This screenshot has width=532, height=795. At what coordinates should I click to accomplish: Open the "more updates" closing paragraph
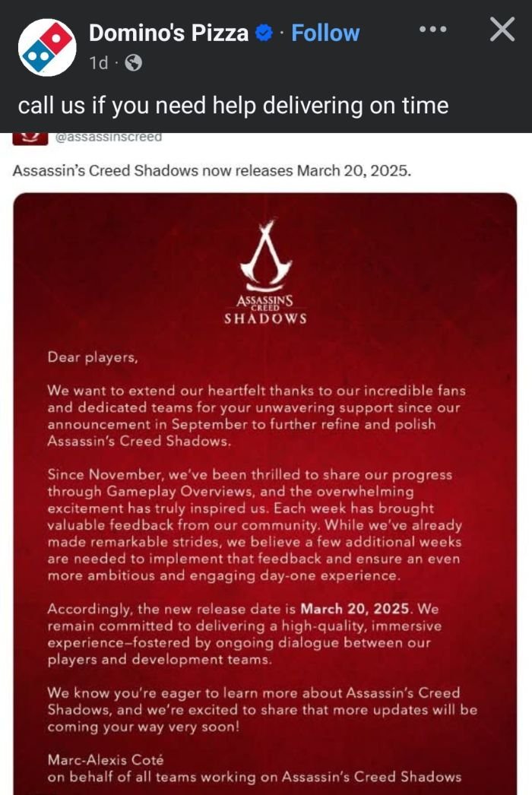[262, 710]
